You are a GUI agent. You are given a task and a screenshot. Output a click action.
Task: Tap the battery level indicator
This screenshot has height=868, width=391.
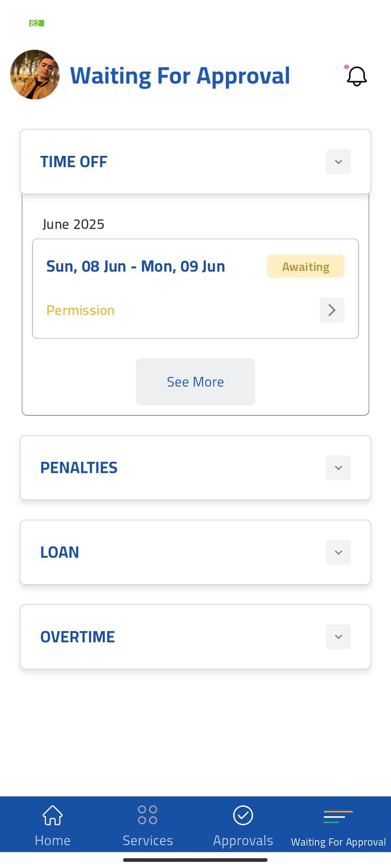coord(37,23)
